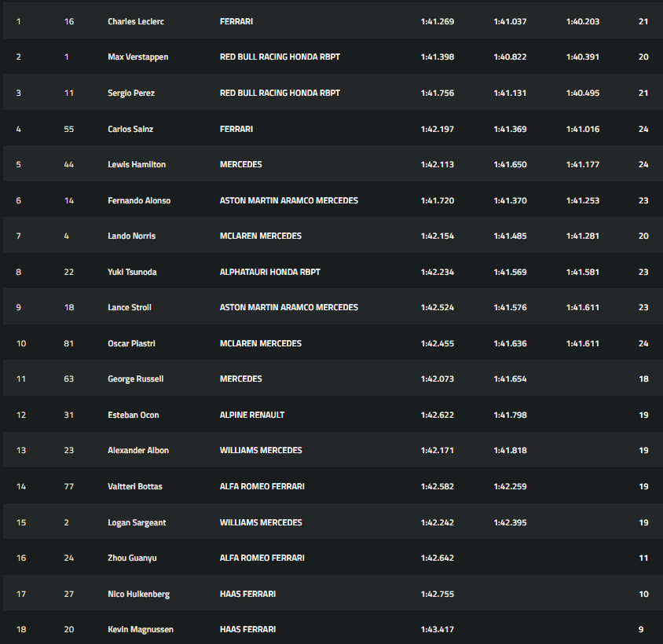This screenshot has height=644, width=663.
Task: Select Max Verstappen's row name
Action: (137, 57)
